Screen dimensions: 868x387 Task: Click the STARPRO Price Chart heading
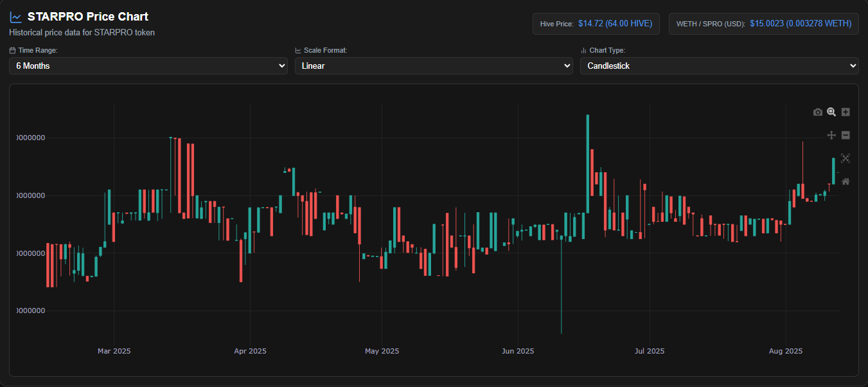pos(87,17)
